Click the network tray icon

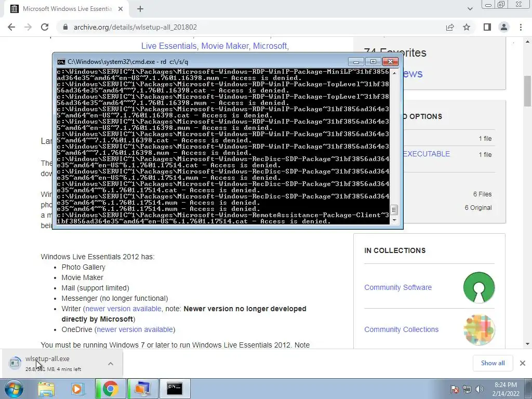[x=467, y=389]
